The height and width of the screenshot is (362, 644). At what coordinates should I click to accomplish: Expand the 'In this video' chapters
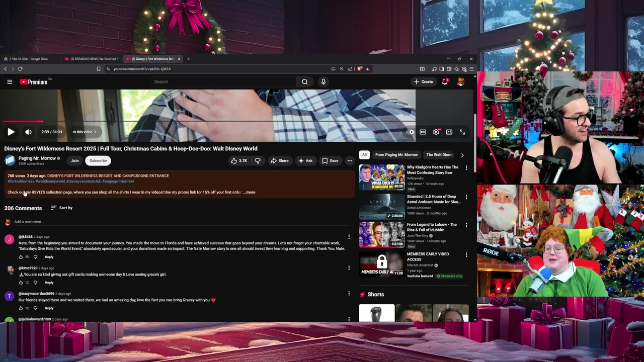tap(84, 132)
